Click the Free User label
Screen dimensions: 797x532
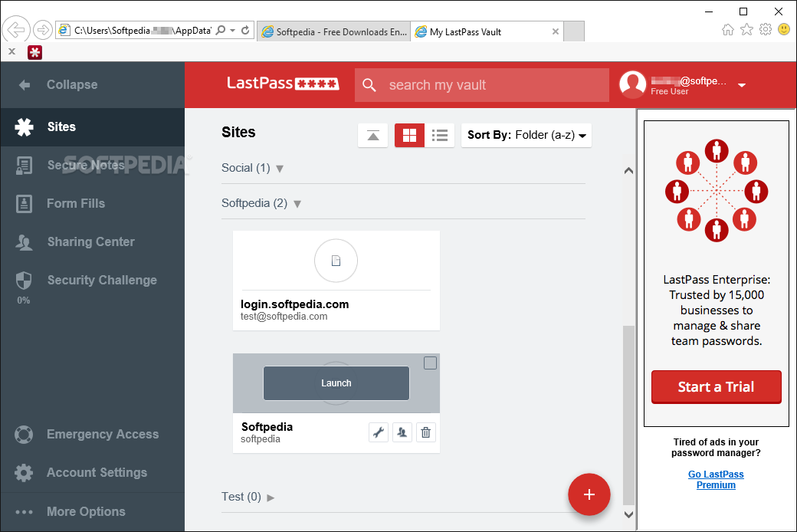tap(670, 91)
